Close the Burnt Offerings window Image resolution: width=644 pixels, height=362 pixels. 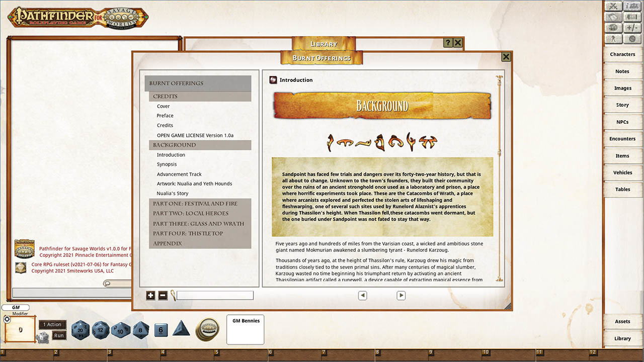click(506, 57)
